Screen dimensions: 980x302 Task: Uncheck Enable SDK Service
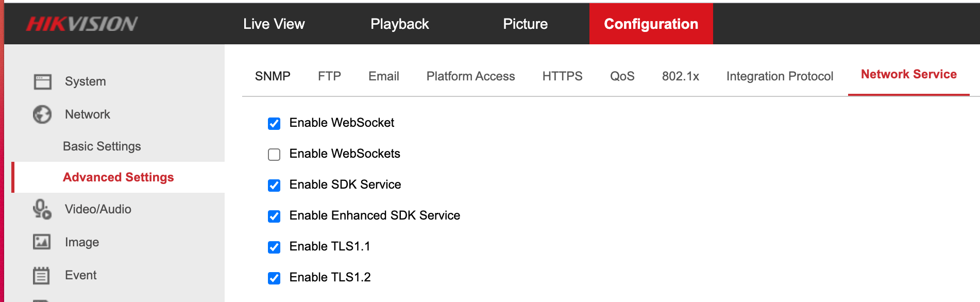(274, 186)
